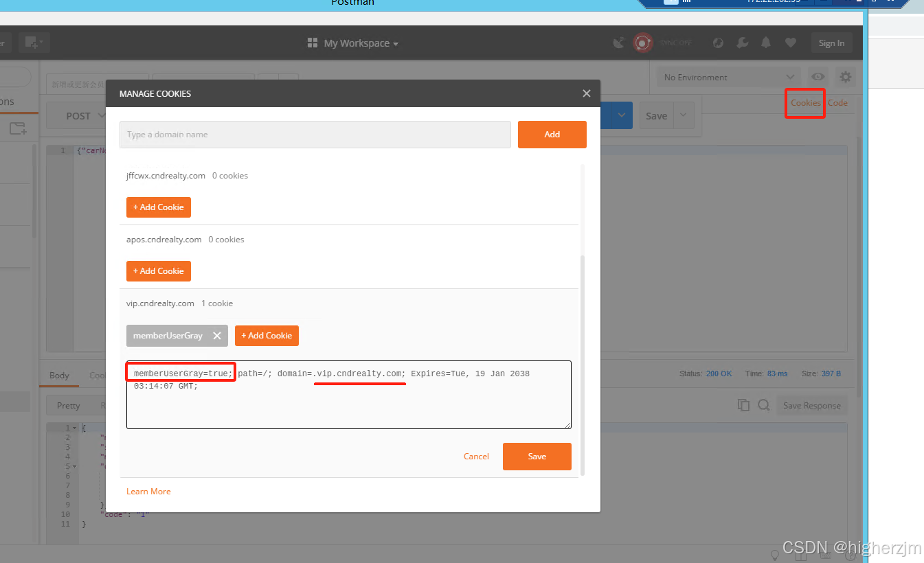Open the manage environments gear icon
The width and height of the screenshot is (924, 563).
coord(845,78)
